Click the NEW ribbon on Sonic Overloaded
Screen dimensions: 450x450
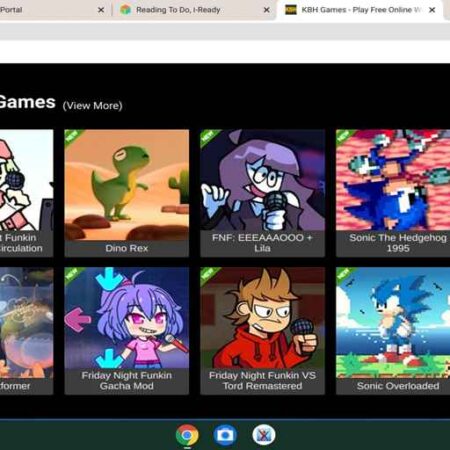[343, 274]
